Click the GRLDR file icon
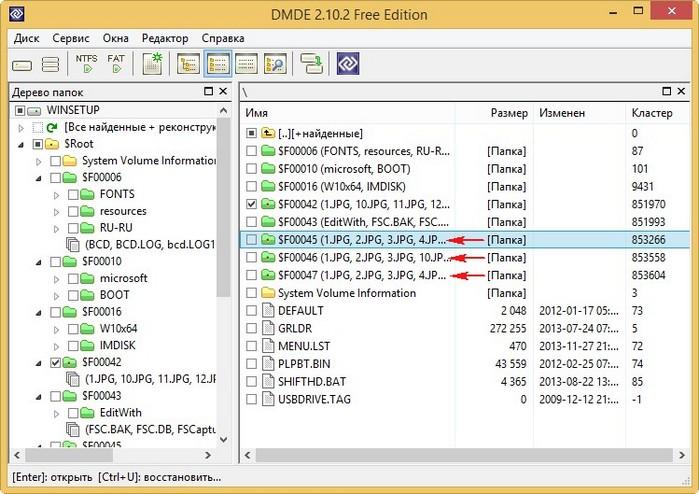Screen dimensions: 699x494 click(267, 328)
